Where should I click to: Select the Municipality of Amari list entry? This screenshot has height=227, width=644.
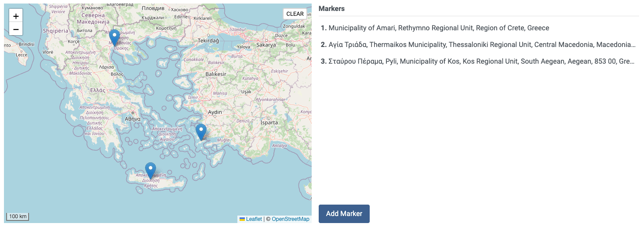(479, 28)
